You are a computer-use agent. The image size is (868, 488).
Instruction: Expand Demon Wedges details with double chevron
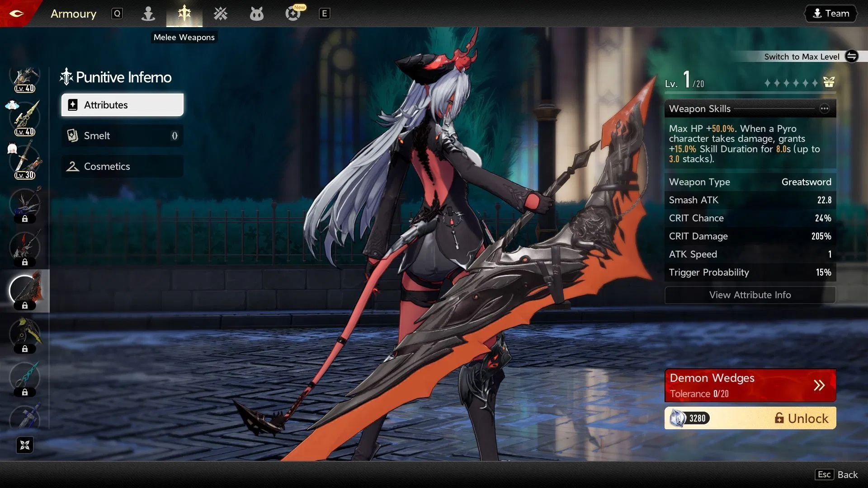[x=819, y=385]
